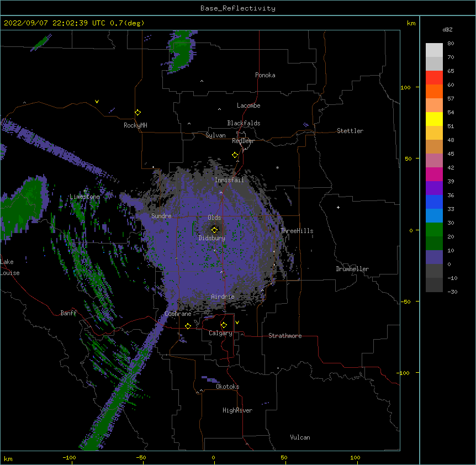This screenshot has width=476, height=465.
Task: Click the Stettler city label
Action: (350, 131)
